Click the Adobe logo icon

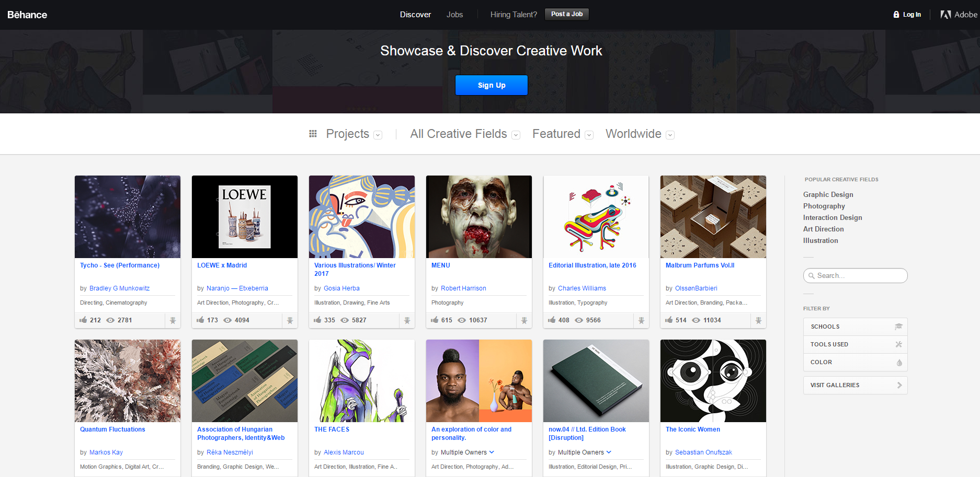tap(945, 15)
